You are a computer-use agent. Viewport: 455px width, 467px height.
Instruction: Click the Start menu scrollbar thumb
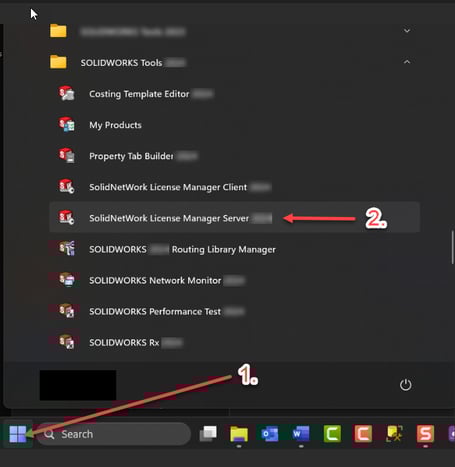(x=453, y=247)
